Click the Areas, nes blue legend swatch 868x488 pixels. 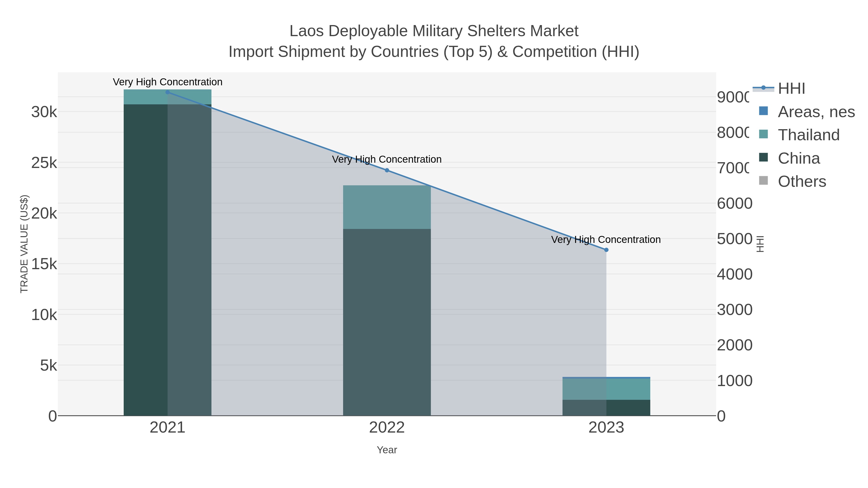pos(763,111)
